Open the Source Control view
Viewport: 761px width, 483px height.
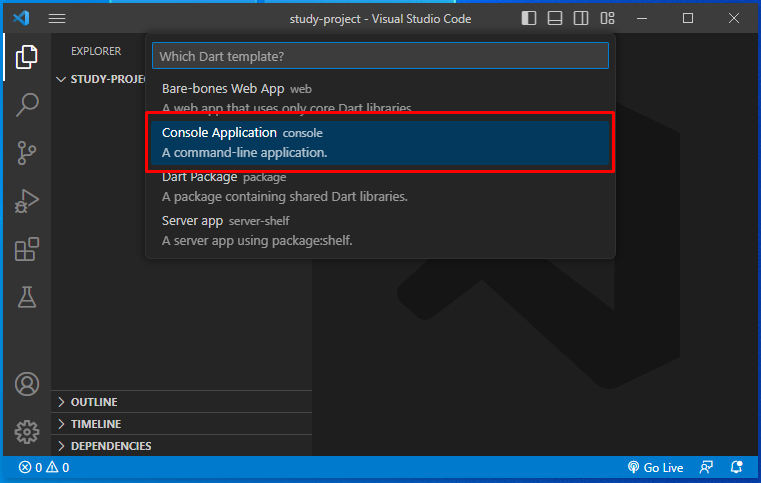click(x=27, y=153)
